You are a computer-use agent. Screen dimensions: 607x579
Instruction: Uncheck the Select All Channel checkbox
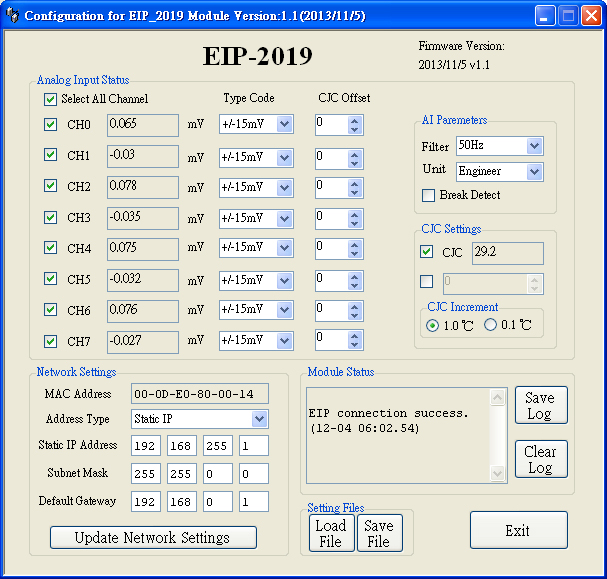click(50, 99)
